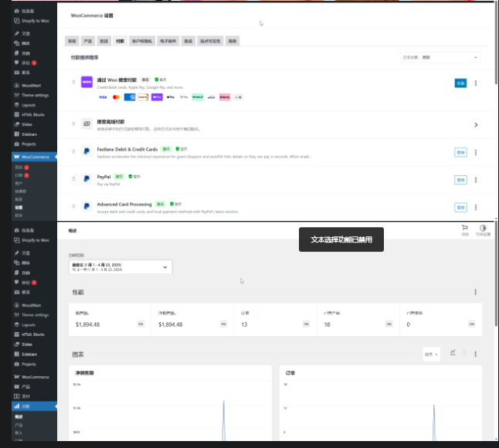499x448 pixels.
Task: Open 设置 settings submenu under WooCommerce
Action: click(x=19, y=208)
